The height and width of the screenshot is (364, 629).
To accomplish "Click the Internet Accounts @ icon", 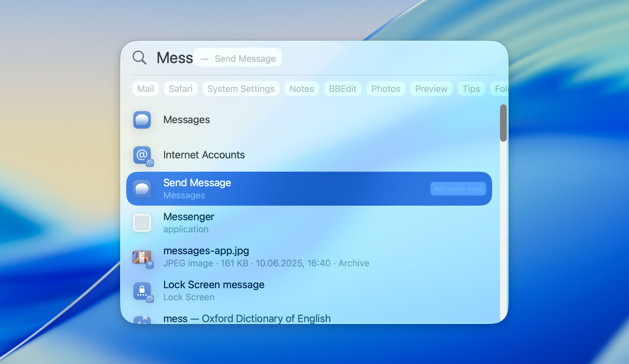I will [143, 156].
